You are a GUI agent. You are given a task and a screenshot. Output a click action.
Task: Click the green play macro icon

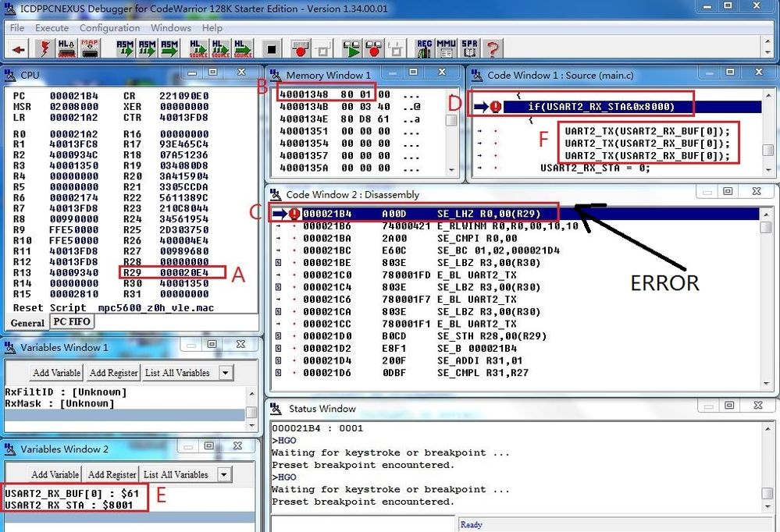coord(351,49)
